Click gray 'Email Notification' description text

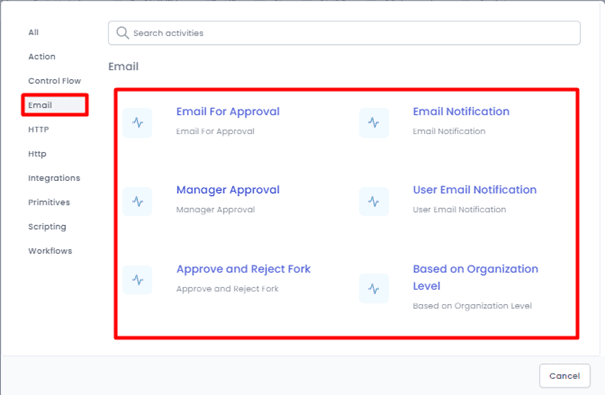[x=449, y=132]
